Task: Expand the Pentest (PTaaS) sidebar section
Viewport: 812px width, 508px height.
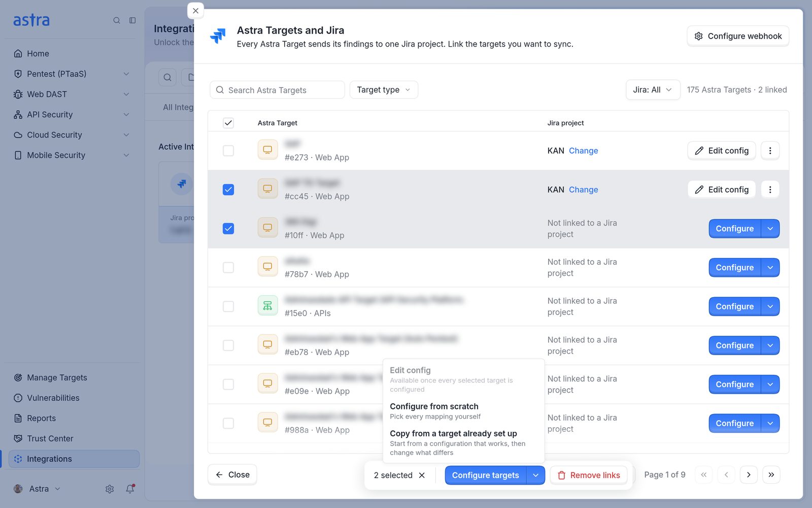Action: point(71,74)
